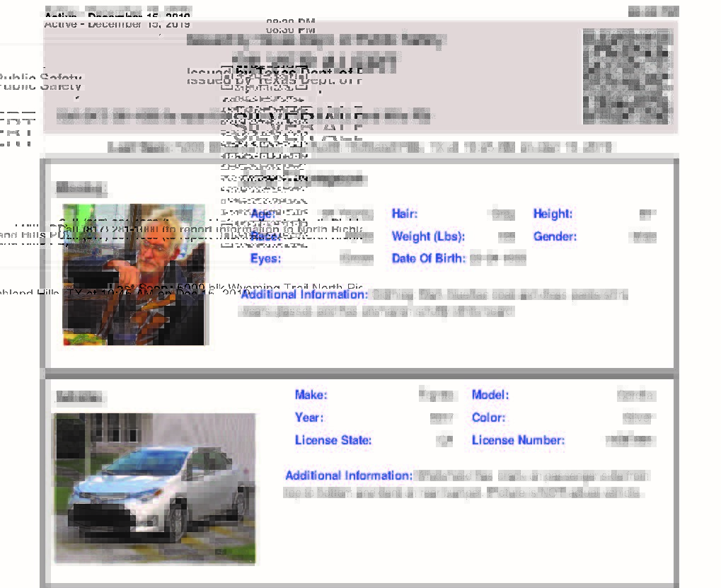Click the License State label
721x588 pixels.
[x=333, y=440]
